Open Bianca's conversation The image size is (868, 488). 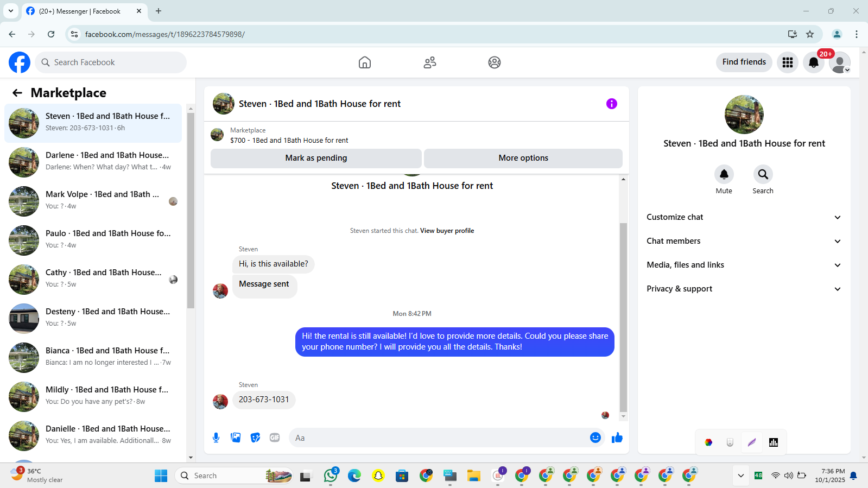click(93, 358)
